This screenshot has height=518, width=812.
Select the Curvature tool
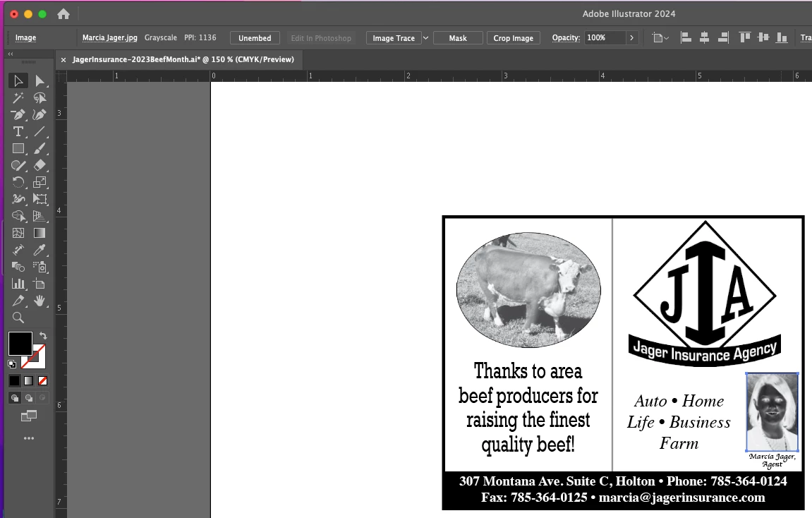pyautogui.click(x=40, y=114)
